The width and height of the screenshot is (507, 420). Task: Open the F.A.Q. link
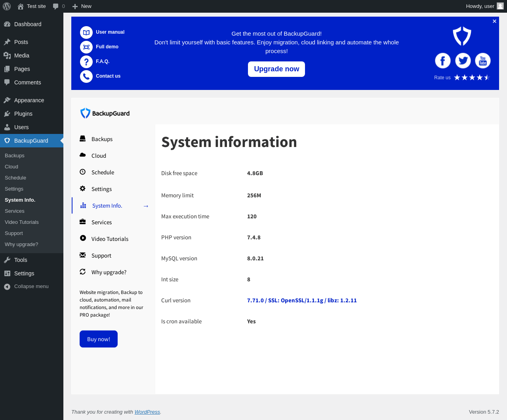point(103,61)
